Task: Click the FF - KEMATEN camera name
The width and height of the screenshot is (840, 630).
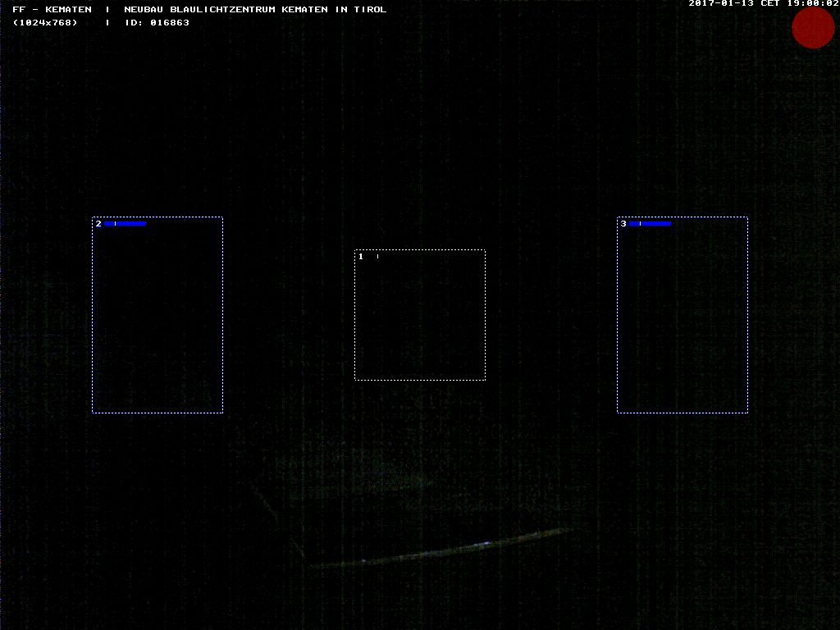Action: coord(52,10)
